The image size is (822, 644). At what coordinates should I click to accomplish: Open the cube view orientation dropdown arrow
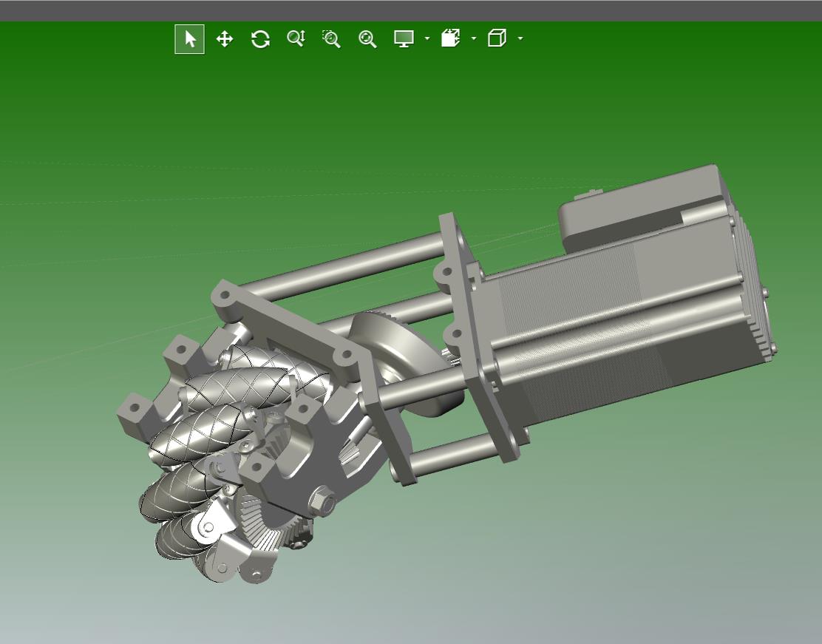[x=520, y=38]
